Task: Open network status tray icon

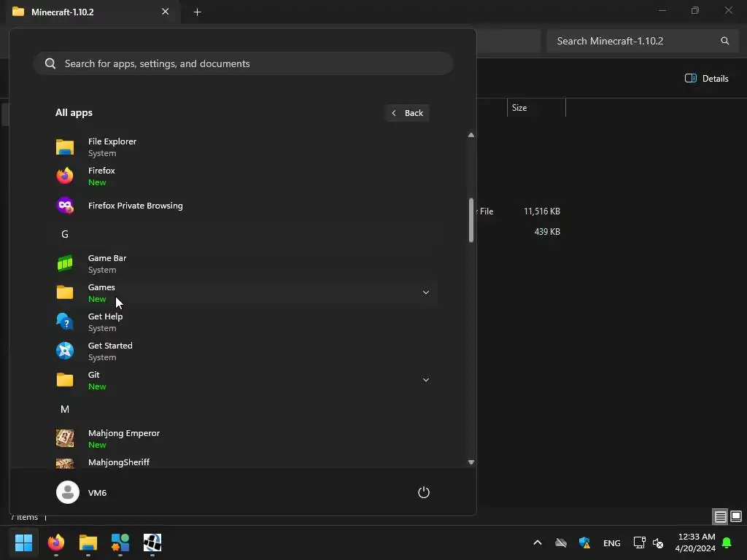Action: pos(639,542)
